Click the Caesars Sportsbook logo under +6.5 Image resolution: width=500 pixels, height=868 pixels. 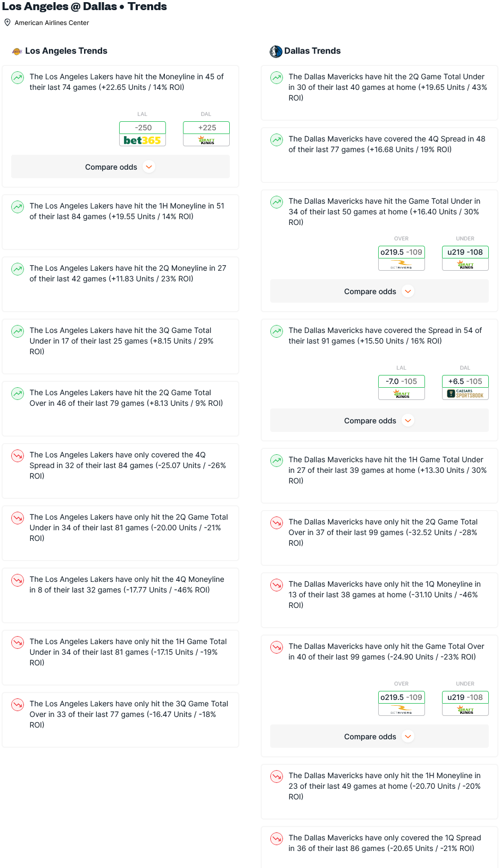(x=465, y=394)
